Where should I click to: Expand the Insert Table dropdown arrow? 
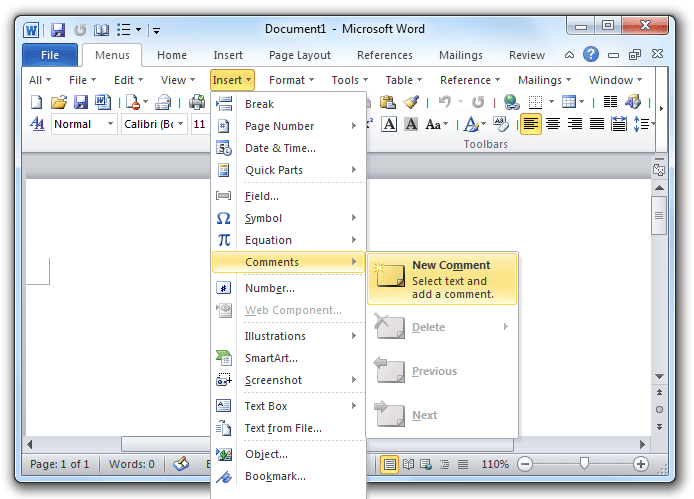click(582, 102)
